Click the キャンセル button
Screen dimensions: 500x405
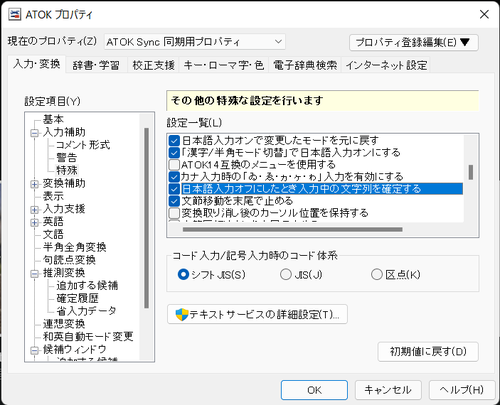pos(388,390)
